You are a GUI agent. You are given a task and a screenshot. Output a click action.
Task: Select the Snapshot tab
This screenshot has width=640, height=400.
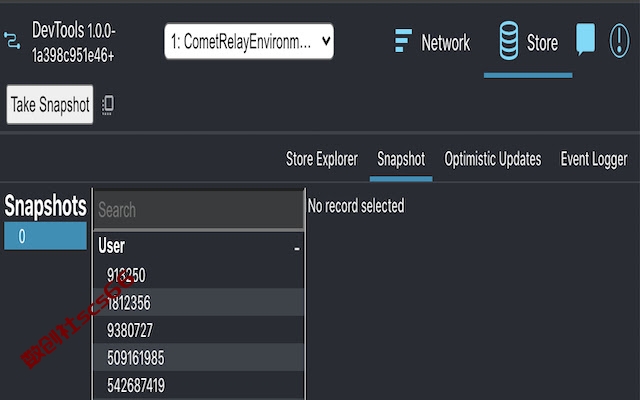click(401, 159)
